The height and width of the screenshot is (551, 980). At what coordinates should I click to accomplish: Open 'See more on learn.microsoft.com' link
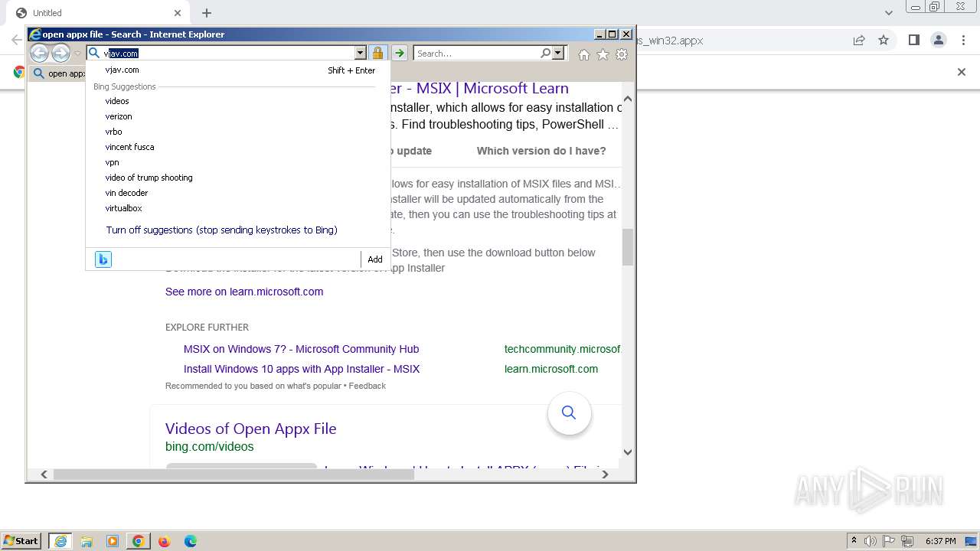pos(244,292)
